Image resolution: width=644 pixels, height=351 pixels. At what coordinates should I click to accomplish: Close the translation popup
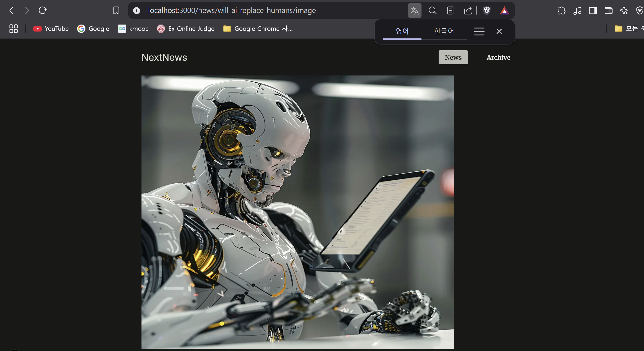point(499,31)
